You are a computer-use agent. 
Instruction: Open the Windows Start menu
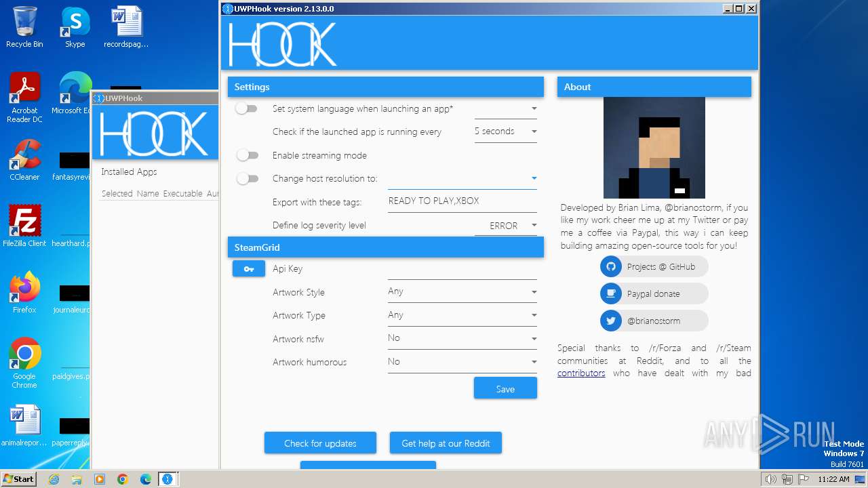pos(19,479)
